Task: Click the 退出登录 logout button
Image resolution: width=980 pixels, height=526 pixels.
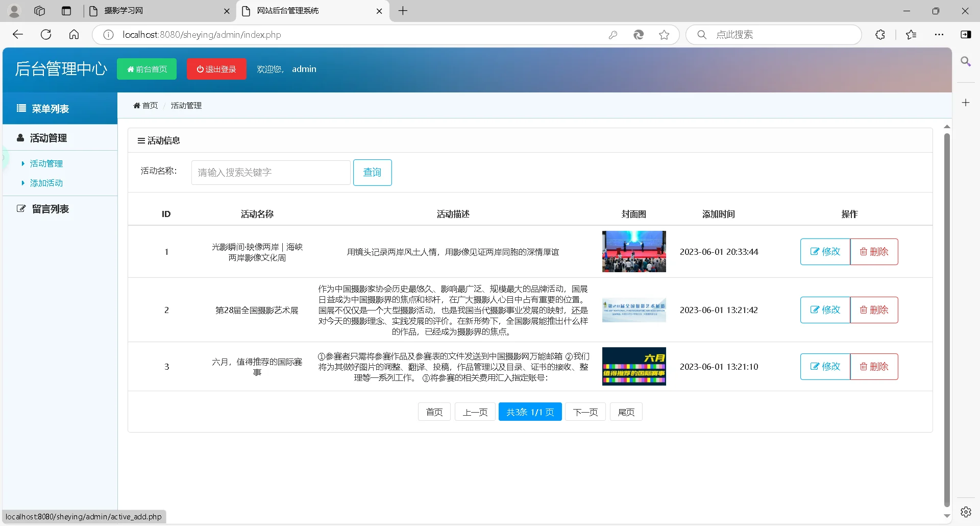Action: pyautogui.click(x=216, y=69)
